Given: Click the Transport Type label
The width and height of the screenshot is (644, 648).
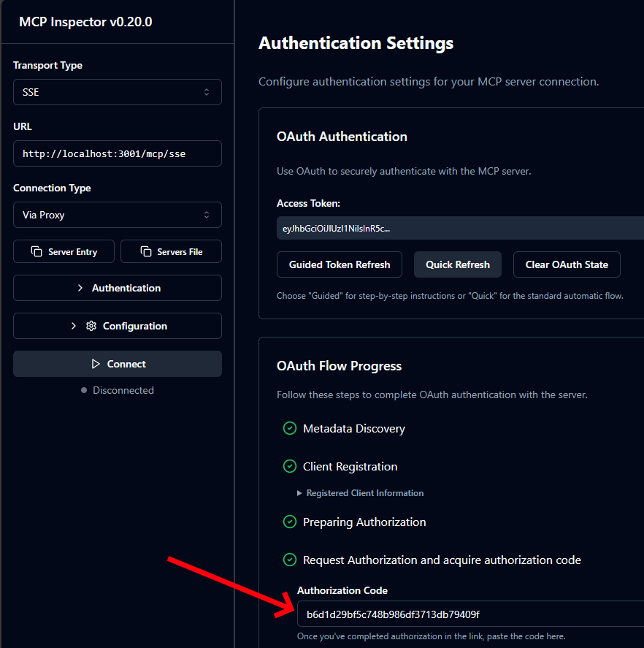Looking at the screenshot, I should pos(48,66).
